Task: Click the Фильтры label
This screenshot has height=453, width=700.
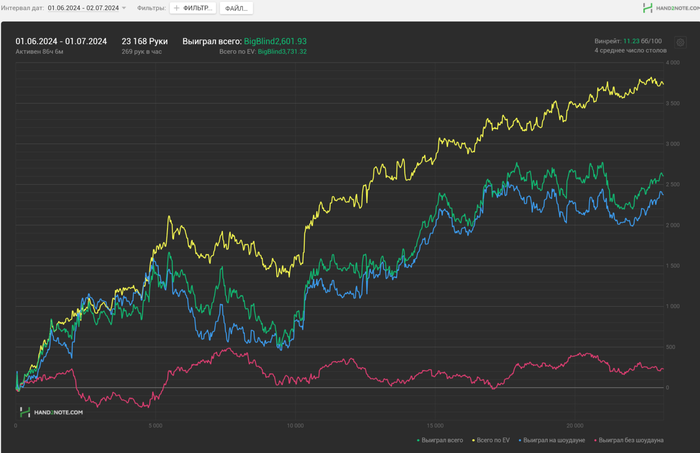Action: tap(151, 8)
